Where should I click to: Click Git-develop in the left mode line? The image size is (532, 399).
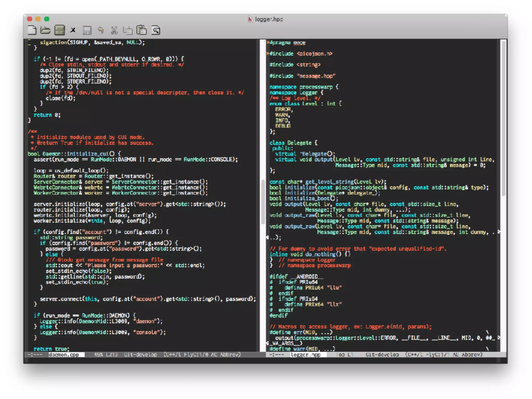(140, 355)
